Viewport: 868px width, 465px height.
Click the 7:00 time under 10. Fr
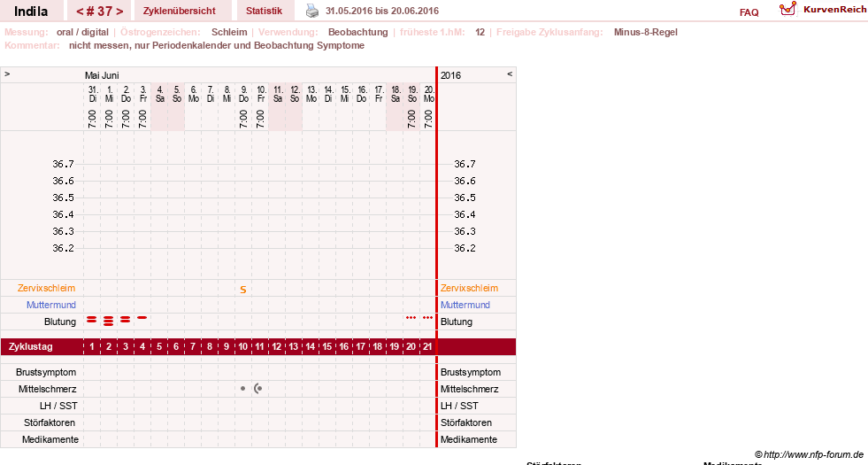260,119
